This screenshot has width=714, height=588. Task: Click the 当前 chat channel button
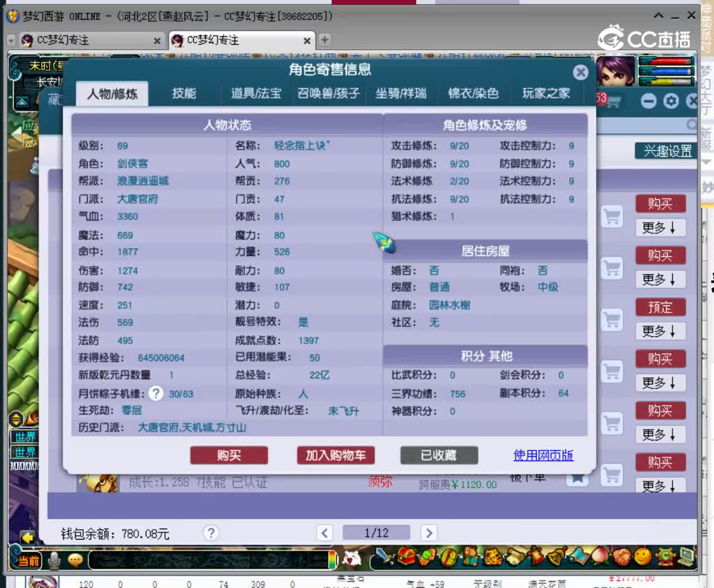pos(28,561)
